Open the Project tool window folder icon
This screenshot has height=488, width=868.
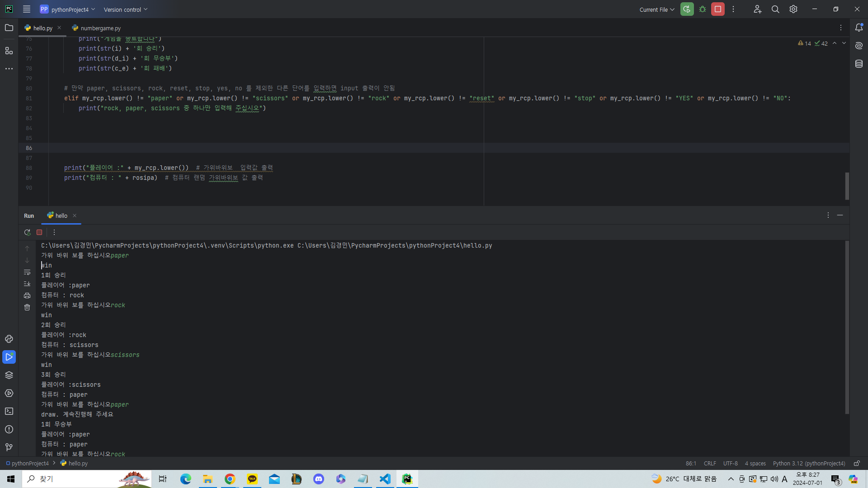coord(9,28)
